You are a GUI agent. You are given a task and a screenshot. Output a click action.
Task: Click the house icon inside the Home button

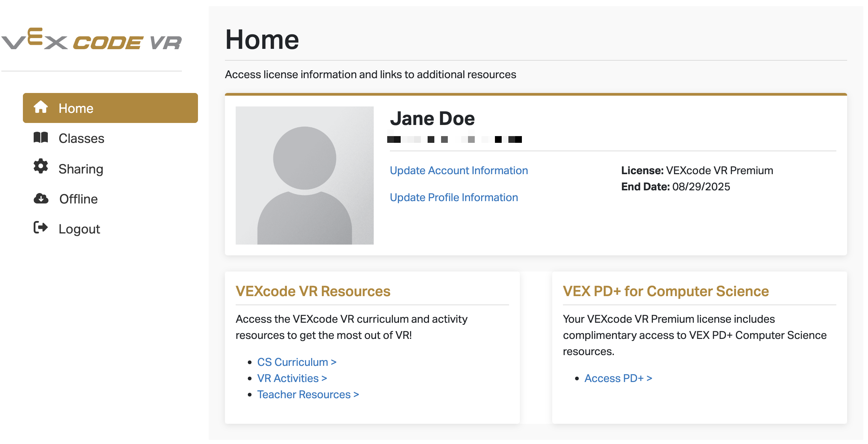coord(41,107)
